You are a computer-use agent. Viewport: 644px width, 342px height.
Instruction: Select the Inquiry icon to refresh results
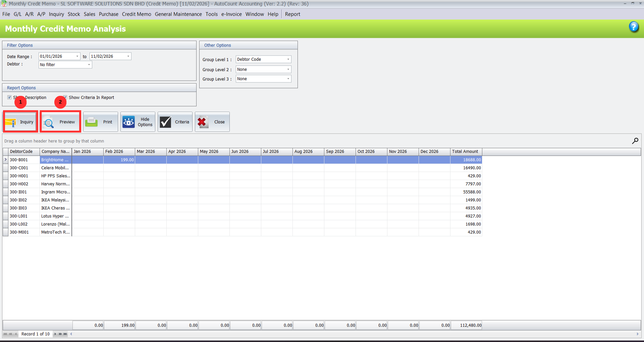(20, 122)
